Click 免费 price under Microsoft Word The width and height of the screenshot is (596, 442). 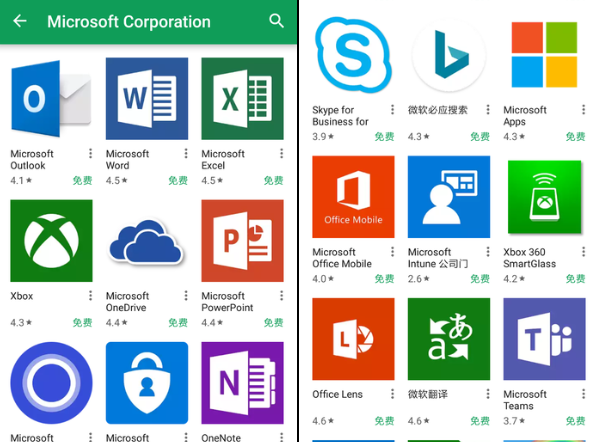pos(178,181)
